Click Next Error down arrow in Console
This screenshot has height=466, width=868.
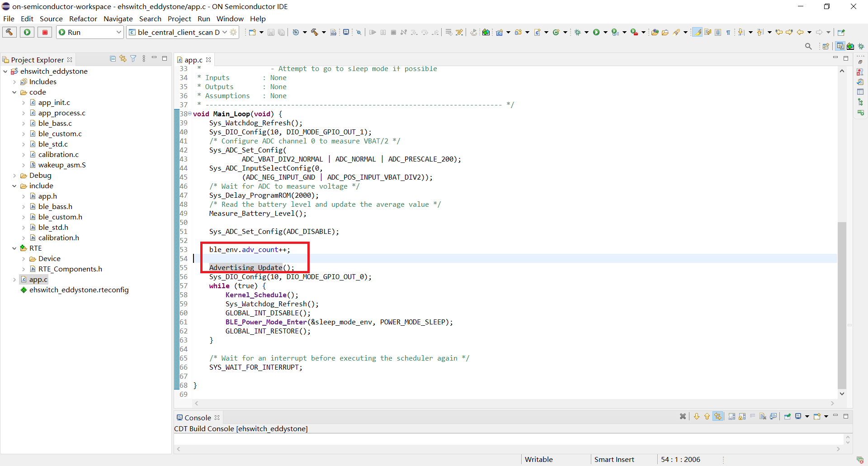tap(697, 416)
